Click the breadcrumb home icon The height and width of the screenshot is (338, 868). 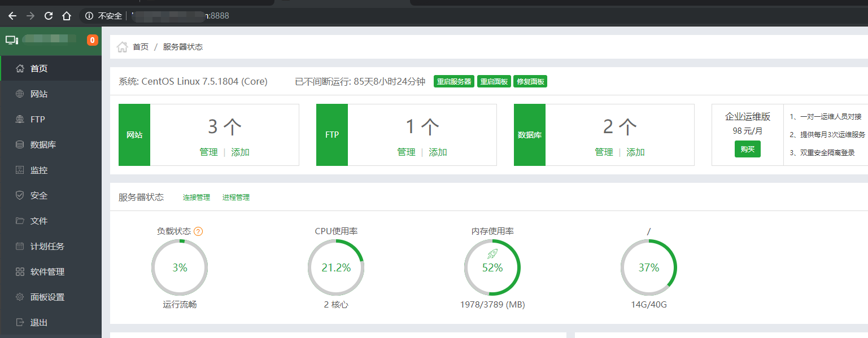click(122, 47)
